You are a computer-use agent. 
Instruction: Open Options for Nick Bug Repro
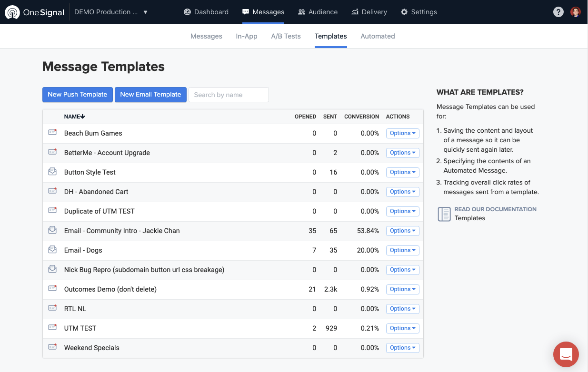pos(402,270)
